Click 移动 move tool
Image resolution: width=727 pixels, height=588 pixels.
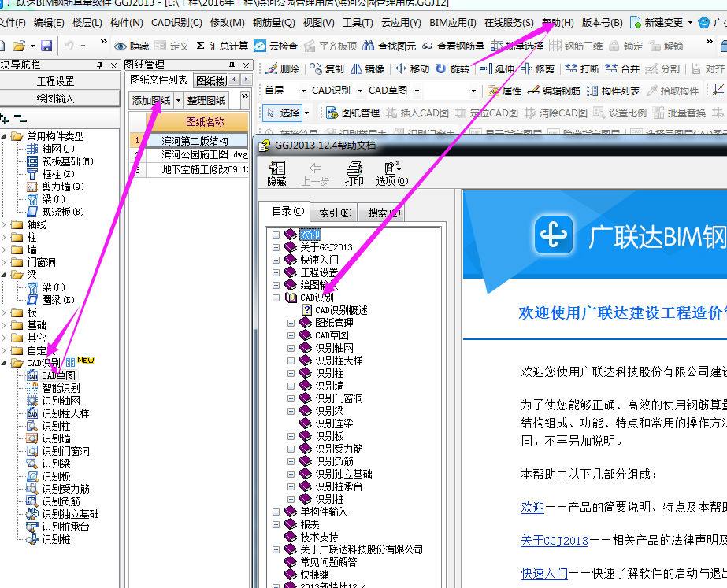pyautogui.click(x=412, y=68)
